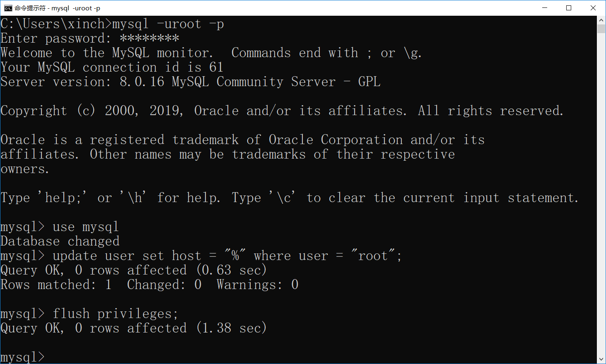Click the 'Your MySQL connection id is 61' line
This screenshot has width=606, height=364.
[112, 67]
